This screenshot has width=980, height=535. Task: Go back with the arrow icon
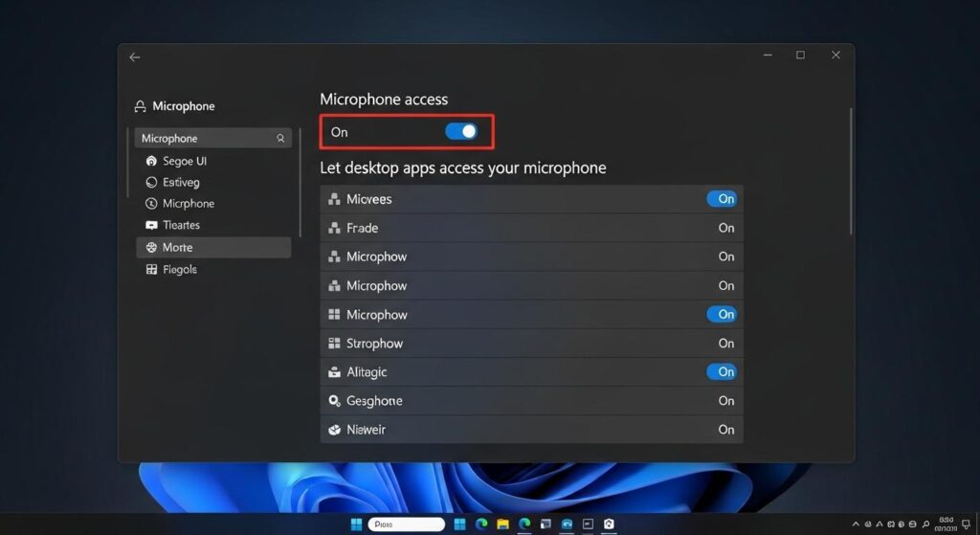[x=134, y=57]
